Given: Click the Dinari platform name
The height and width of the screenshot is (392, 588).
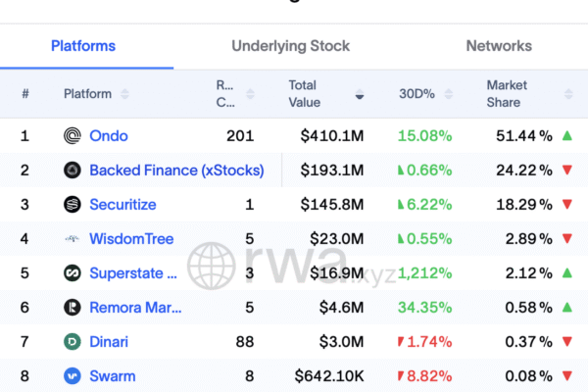Looking at the screenshot, I should coord(109,342).
